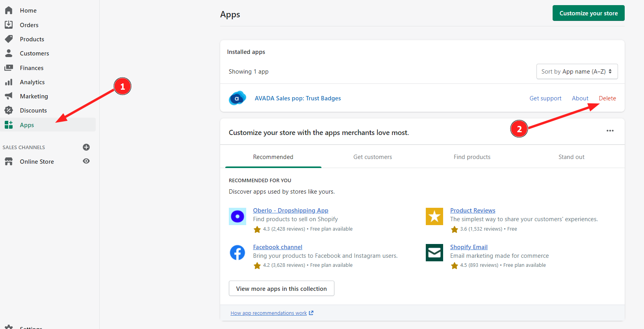The width and height of the screenshot is (644, 329).
Task: Select Apps in the sidebar
Action: pos(48,125)
